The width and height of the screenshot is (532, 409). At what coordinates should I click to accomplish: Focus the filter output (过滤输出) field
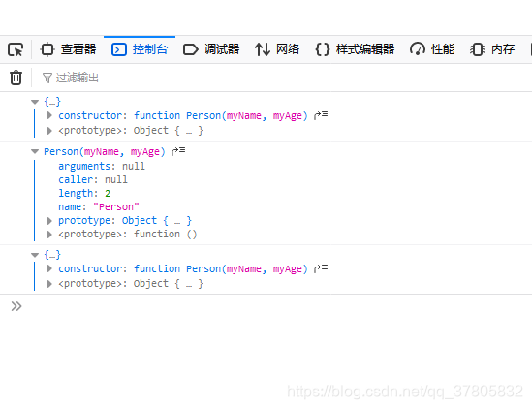[x=284, y=78]
